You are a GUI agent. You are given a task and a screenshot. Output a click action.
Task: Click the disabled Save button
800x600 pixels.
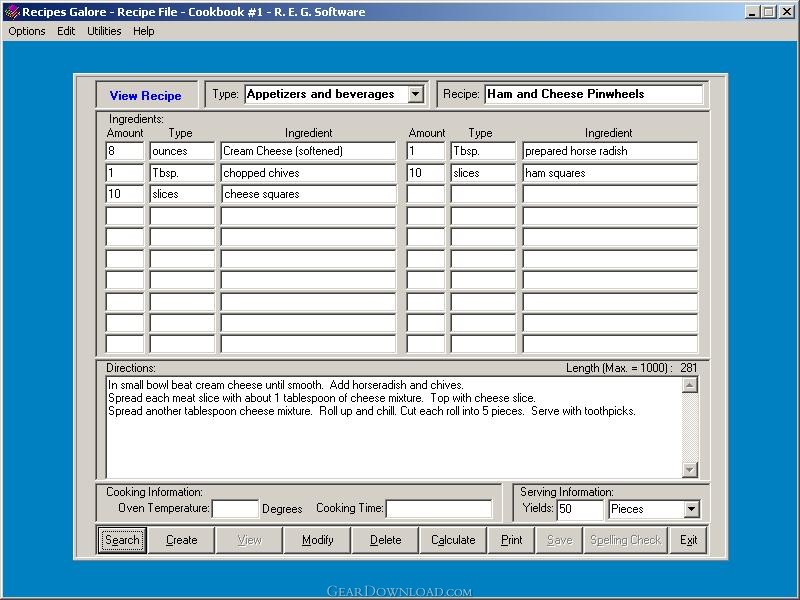tap(559, 540)
